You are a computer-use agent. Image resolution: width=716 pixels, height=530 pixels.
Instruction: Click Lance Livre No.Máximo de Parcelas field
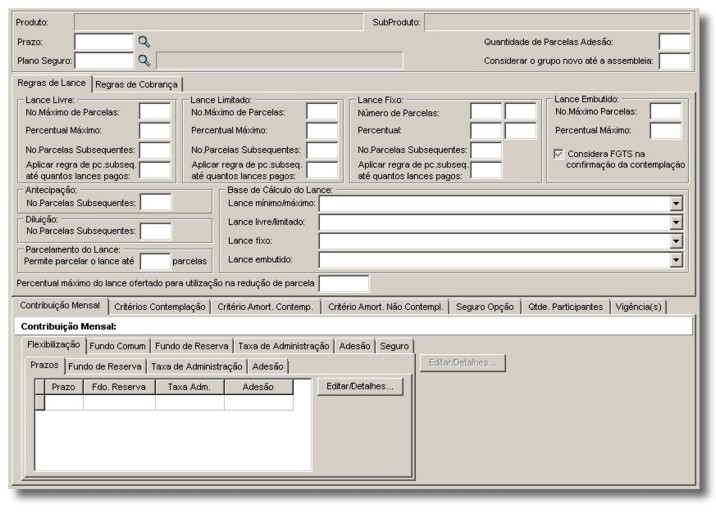click(155, 112)
